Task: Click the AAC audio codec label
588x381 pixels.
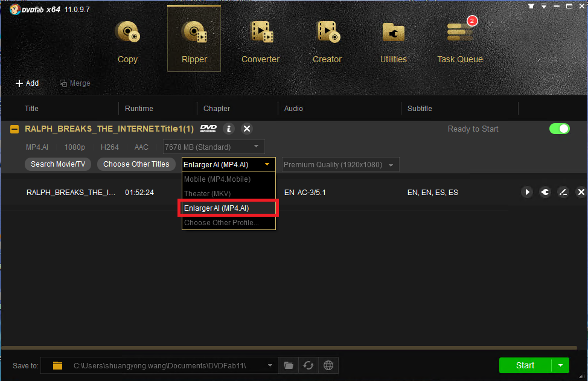Action: (141, 147)
